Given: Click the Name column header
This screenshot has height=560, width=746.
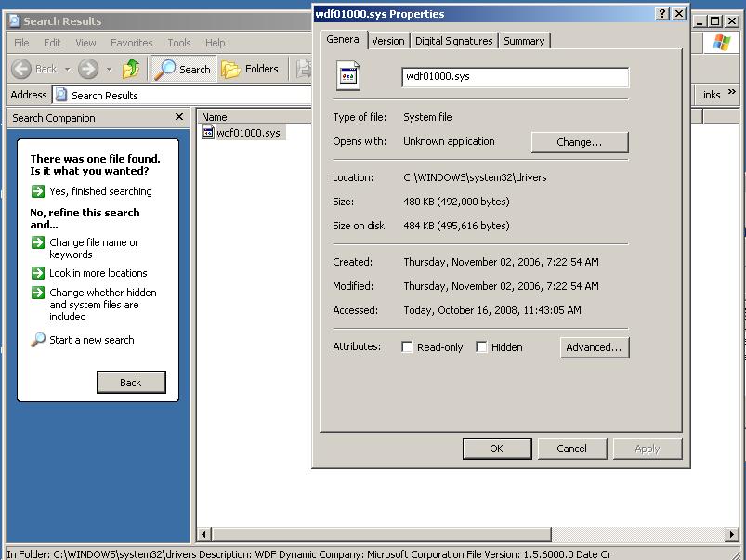Looking at the screenshot, I should pyautogui.click(x=255, y=117).
